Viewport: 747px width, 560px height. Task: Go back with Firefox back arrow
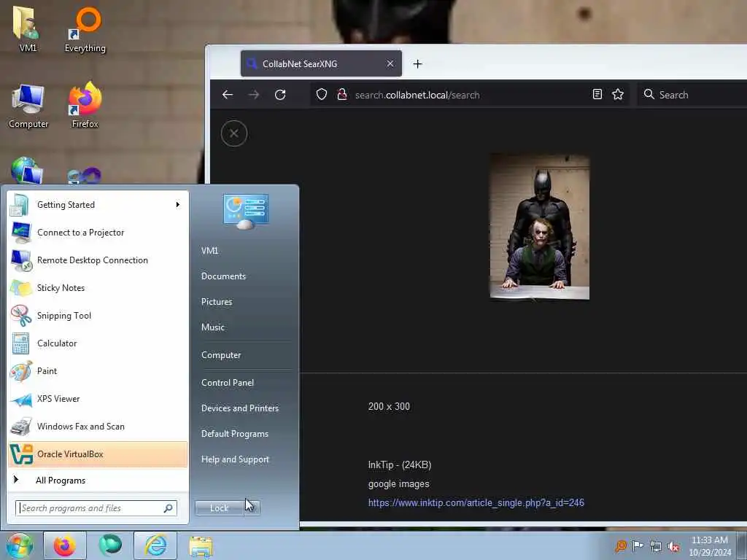tap(228, 94)
